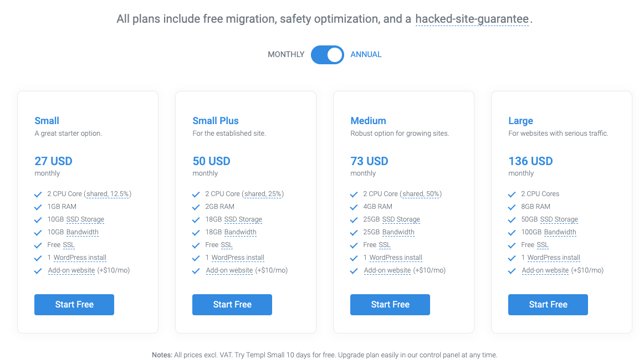Image resolution: width=644 pixels, height=364 pixels.
Task: Start the Large plan for free
Action: (x=548, y=305)
